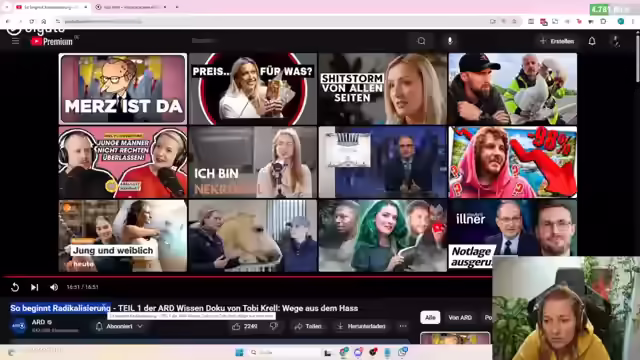Viewport: 640px width, 360px height.
Task: Expand the Abonniert subscription dropdown
Action: (x=119, y=326)
